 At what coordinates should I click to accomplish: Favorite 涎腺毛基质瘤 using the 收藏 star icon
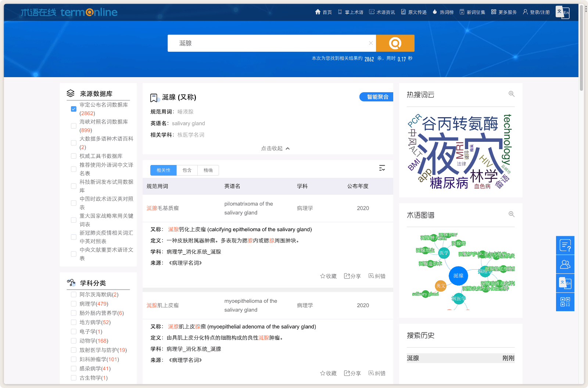(x=322, y=276)
